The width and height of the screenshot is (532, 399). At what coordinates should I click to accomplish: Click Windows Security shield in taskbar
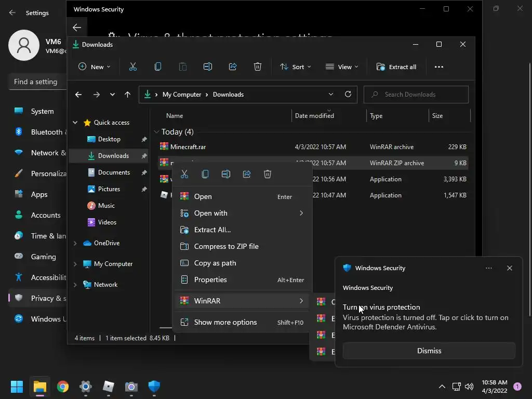(154, 387)
